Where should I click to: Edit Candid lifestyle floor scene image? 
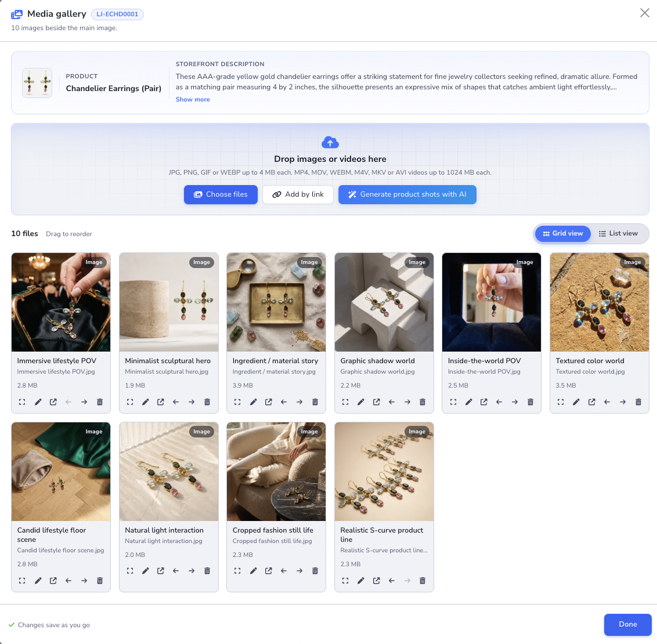click(38, 581)
